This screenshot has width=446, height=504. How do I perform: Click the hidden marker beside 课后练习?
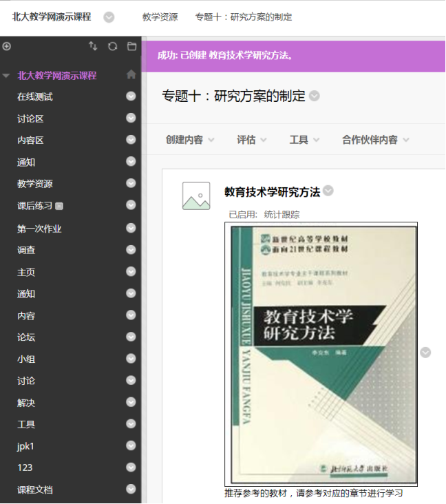59,206
